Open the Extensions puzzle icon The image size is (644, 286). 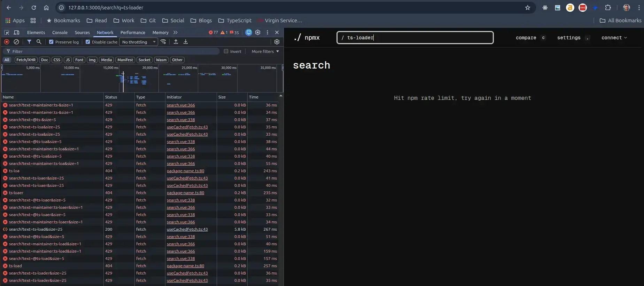(x=608, y=8)
